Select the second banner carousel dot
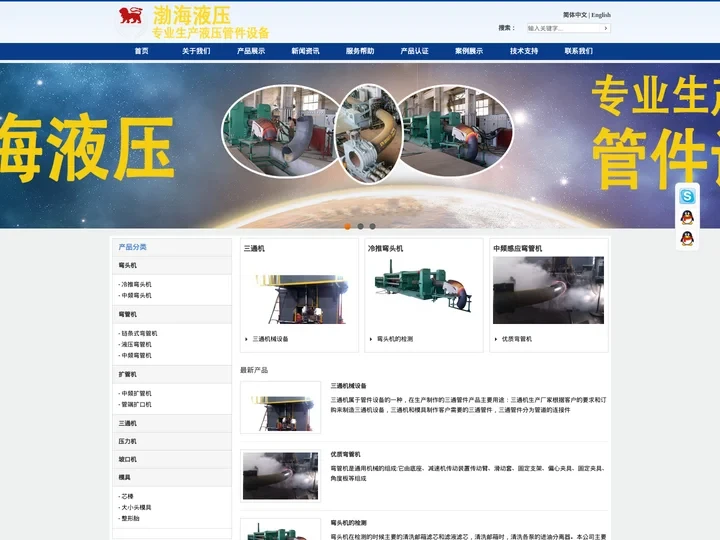 coord(360,226)
